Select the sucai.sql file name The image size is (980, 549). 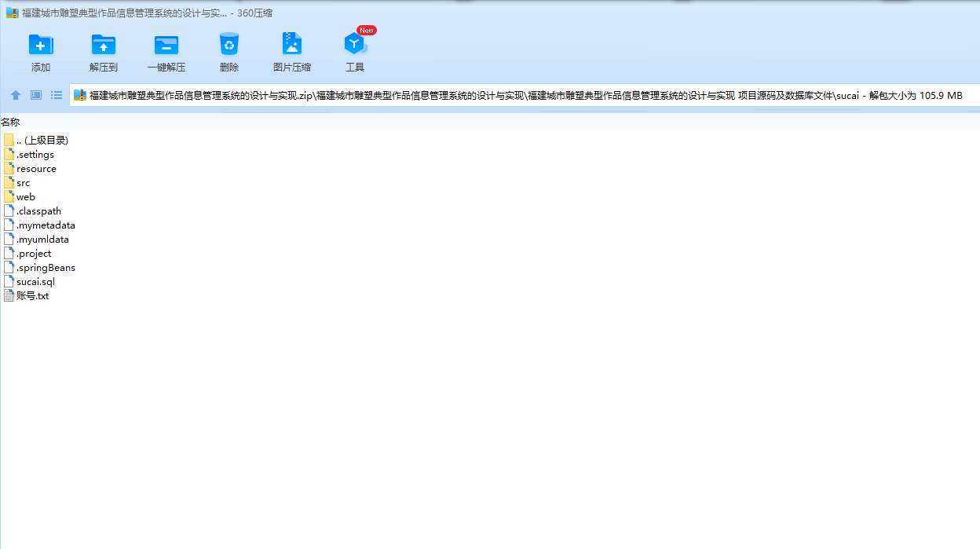35,282
